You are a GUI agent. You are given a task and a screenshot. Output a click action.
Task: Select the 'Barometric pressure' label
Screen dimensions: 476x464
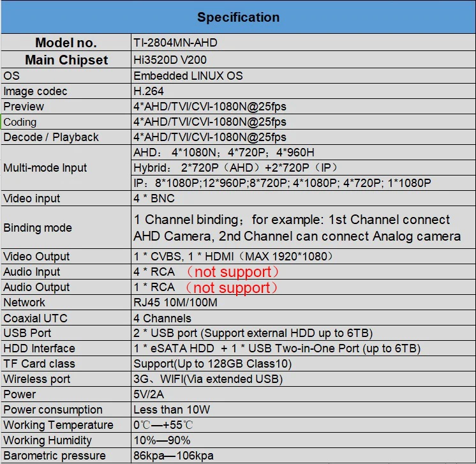click(55, 456)
